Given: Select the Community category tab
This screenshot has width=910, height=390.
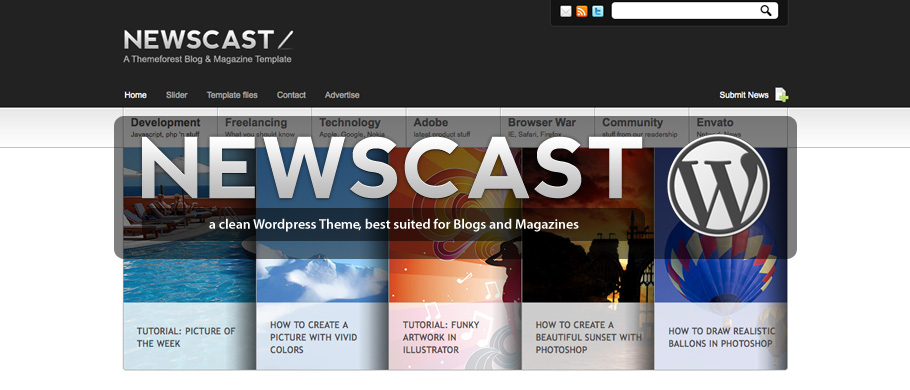Looking at the screenshot, I should (x=642, y=128).
